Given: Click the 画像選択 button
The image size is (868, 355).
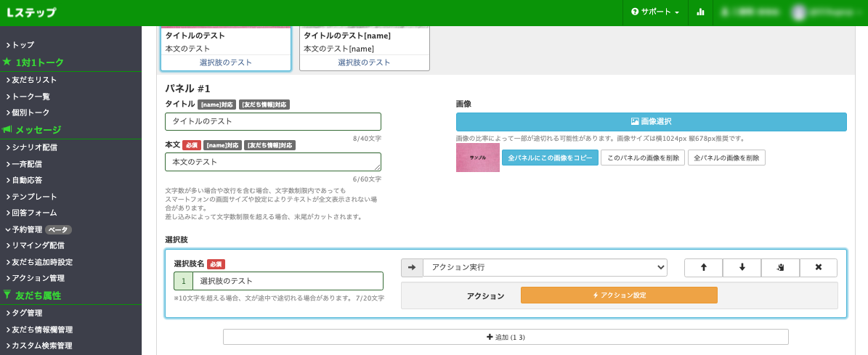Looking at the screenshot, I should pyautogui.click(x=651, y=122).
